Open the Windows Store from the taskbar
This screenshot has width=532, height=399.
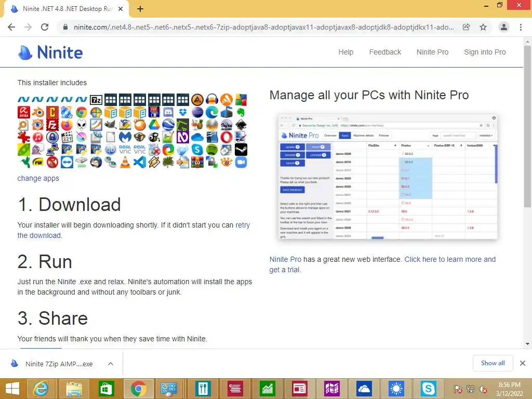(x=106, y=389)
